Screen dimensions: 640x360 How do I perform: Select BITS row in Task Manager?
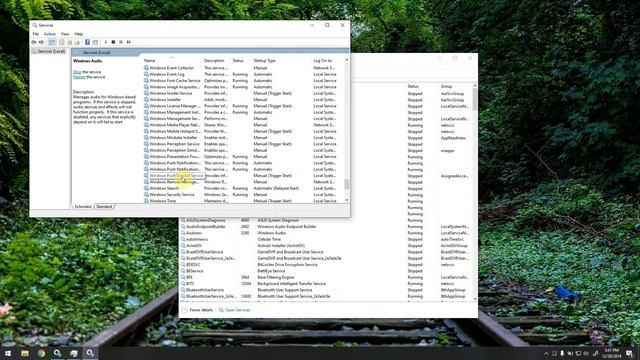(327, 284)
